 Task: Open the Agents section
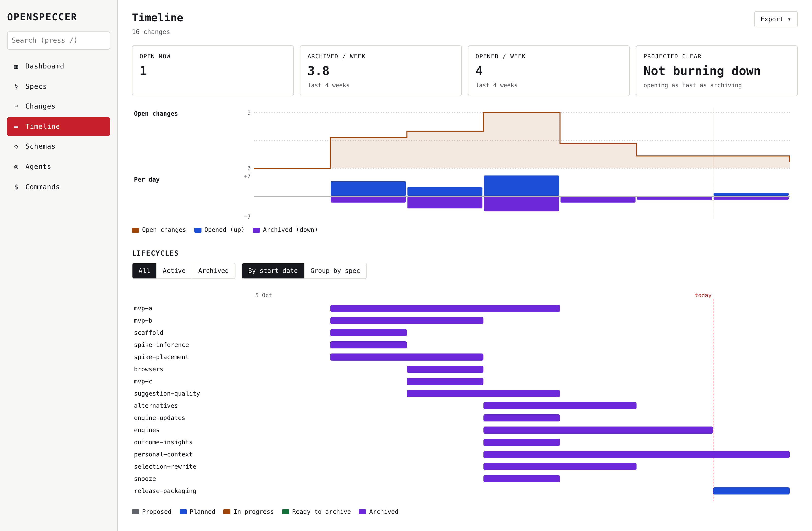[x=59, y=167]
